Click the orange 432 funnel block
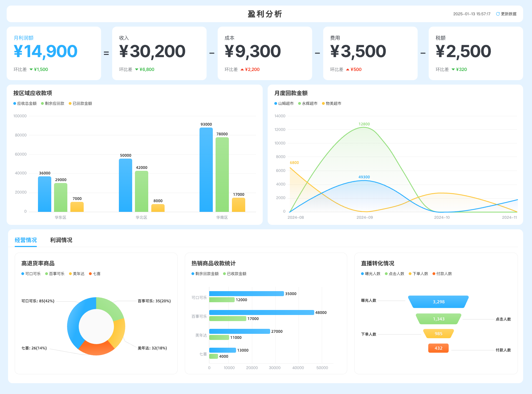The height and width of the screenshot is (394, 532). click(x=438, y=348)
